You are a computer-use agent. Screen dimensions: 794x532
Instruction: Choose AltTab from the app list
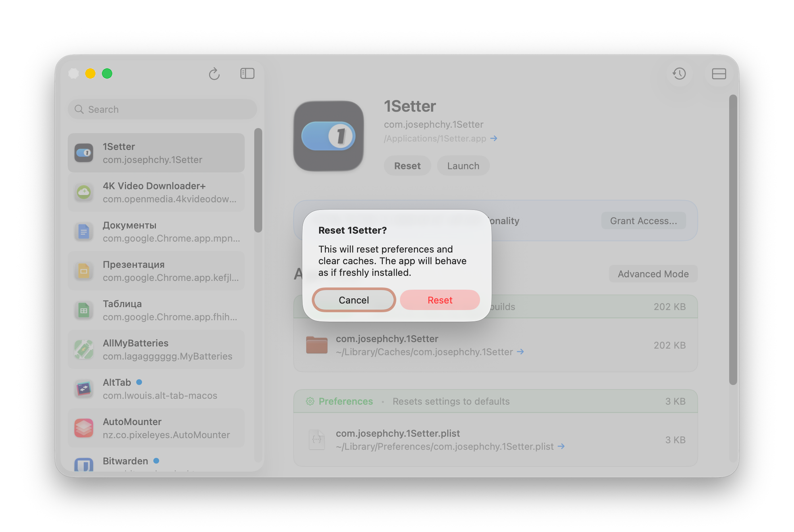point(156,389)
